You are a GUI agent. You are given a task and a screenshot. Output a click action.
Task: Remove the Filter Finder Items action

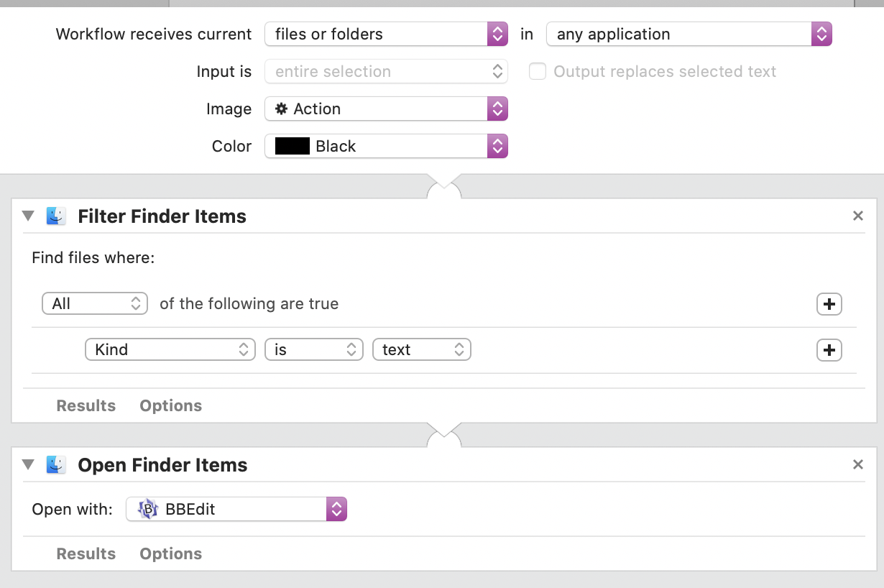(x=857, y=216)
